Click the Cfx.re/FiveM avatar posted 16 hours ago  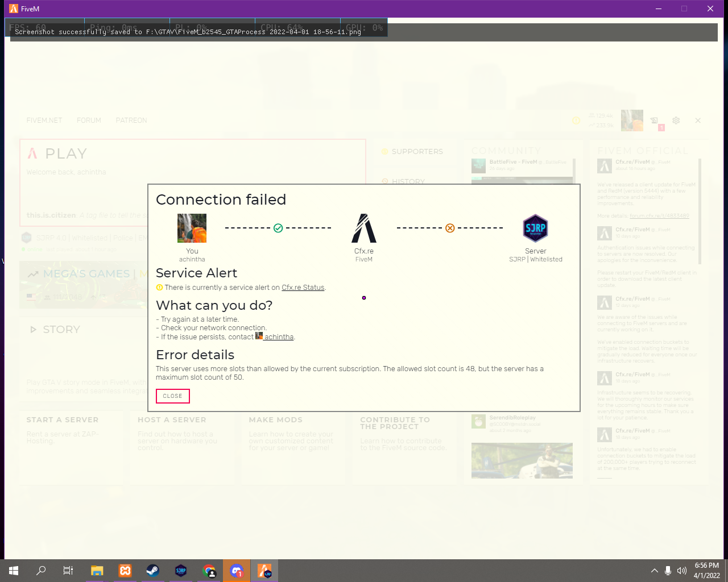(x=604, y=165)
